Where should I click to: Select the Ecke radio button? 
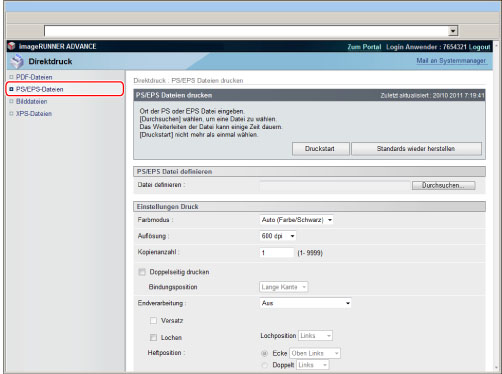pos(265,353)
